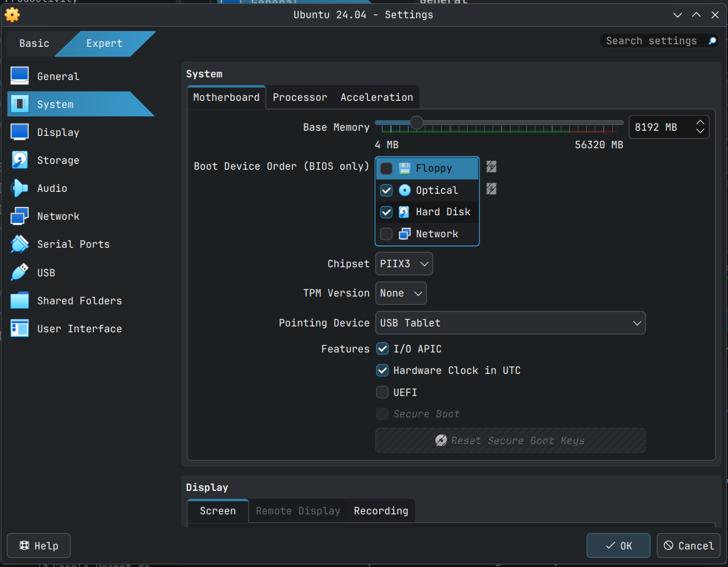Click the Display monitor icon

click(20, 132)
